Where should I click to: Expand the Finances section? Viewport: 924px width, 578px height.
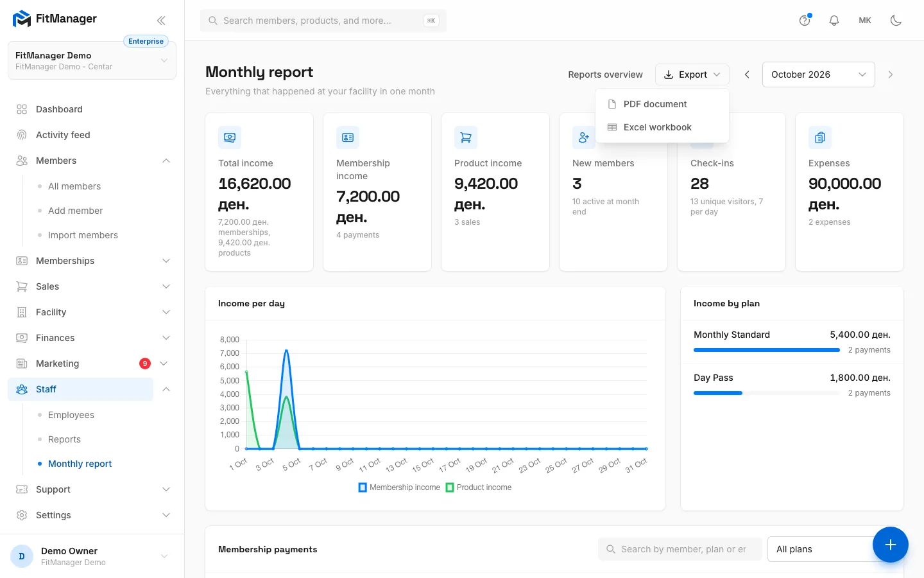tap(166, 338)
